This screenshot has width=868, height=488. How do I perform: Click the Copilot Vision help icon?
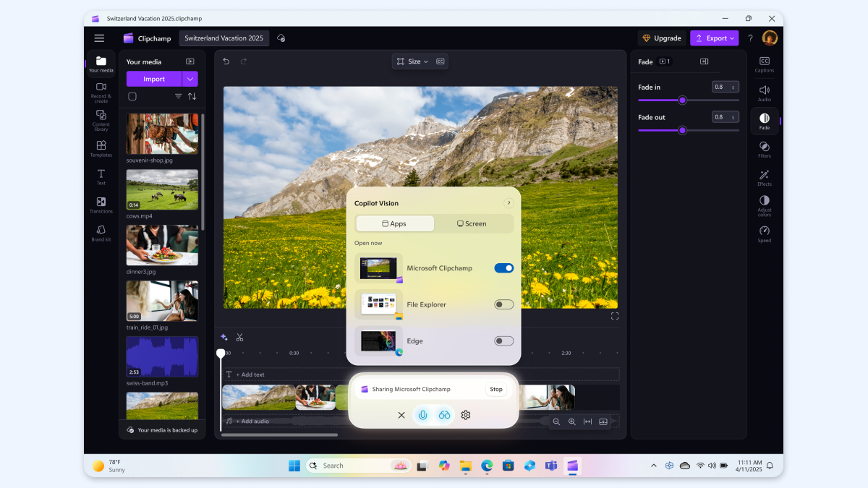[x=508, y=203]
